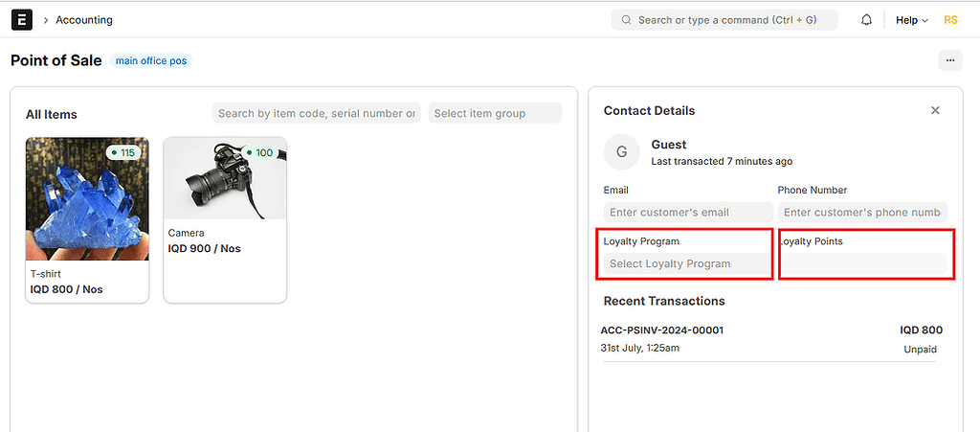Click the three-dot menu button

point(950,60)
